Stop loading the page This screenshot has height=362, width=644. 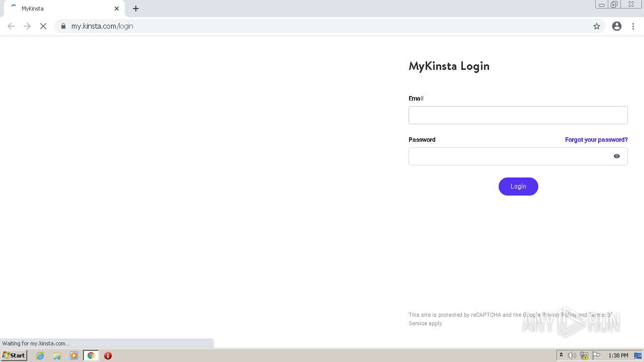point(43,26)
